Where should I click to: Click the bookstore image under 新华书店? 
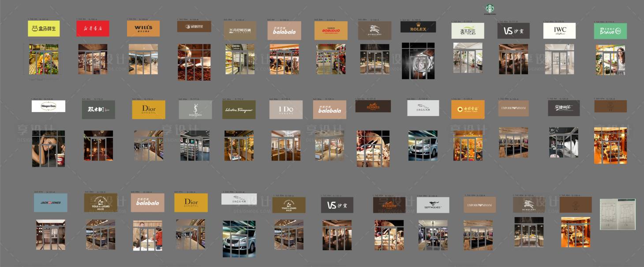(x=93, y=58)
